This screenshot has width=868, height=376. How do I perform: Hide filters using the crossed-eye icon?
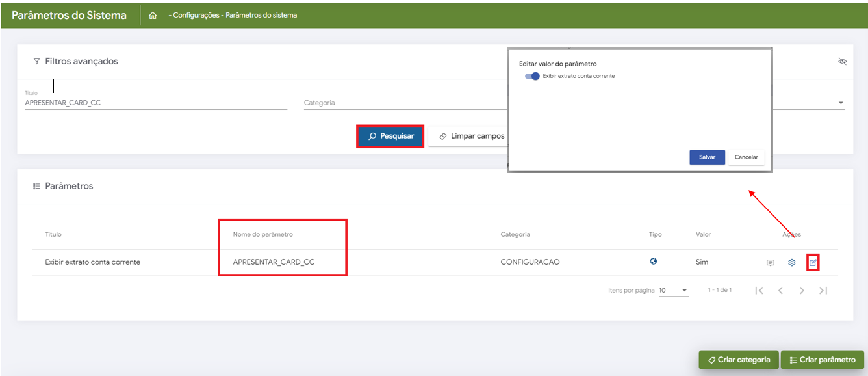coord(843,62)
